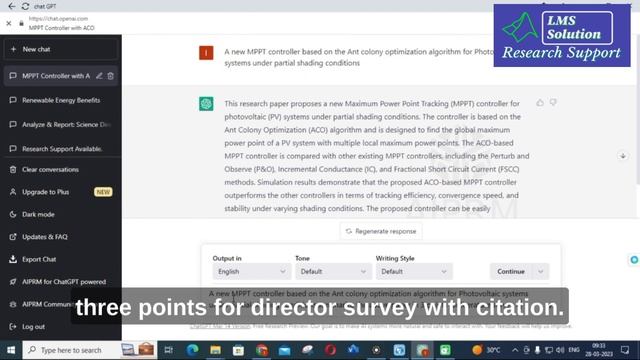Open Chrome from taskbar
This screenshot has height=360, width=640.
click(x=262, y=350)
